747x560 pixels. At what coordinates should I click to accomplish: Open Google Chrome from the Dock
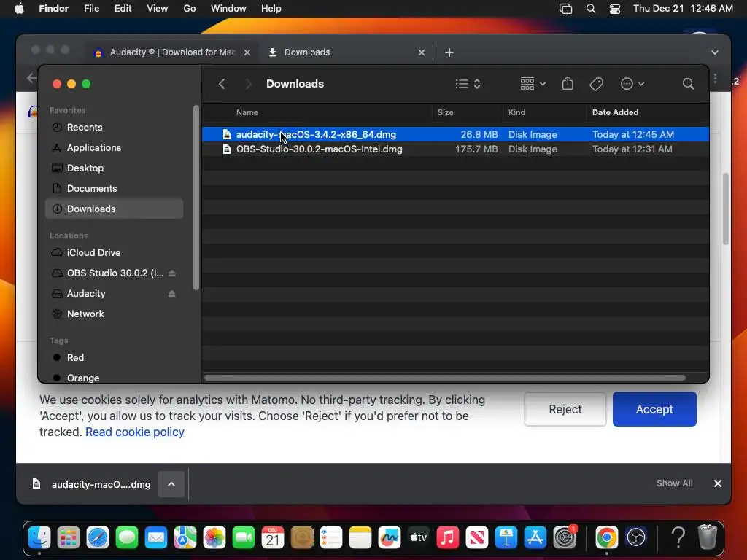coord(606,538)
